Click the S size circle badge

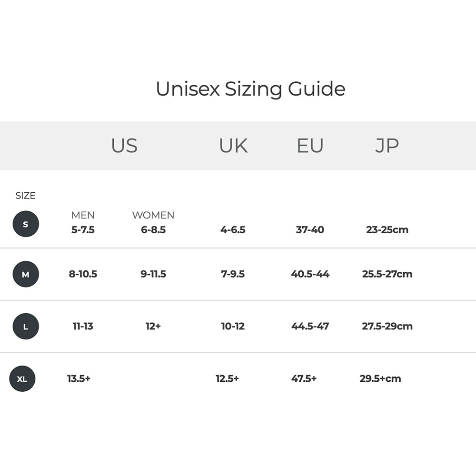[26, 224]
